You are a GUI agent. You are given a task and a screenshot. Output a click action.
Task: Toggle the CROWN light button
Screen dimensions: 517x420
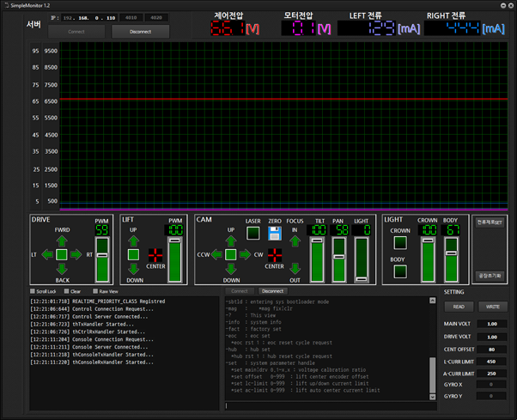[x=399, y=244]
